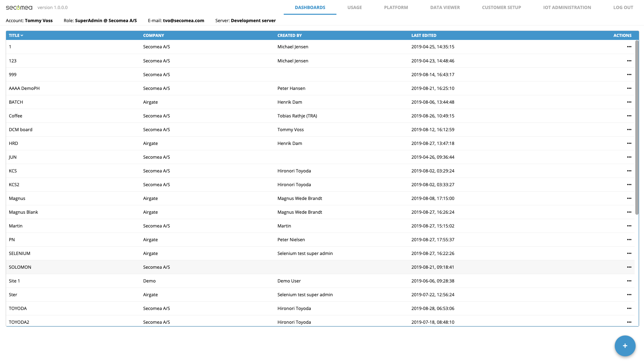Click creator Peter Hansen
This screenshot has width=644, height=362.
click(291, 88)
